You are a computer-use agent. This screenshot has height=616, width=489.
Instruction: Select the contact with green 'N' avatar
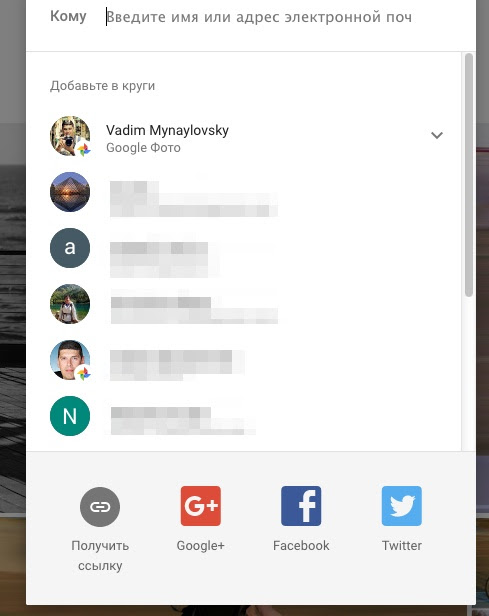coord(70,416)
